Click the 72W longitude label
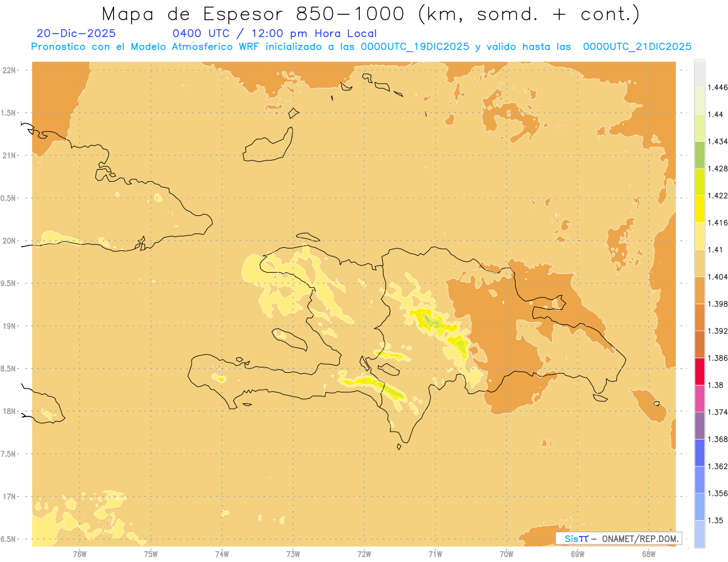Viewport: 728px width, 562px height. [x=364, y=554]
